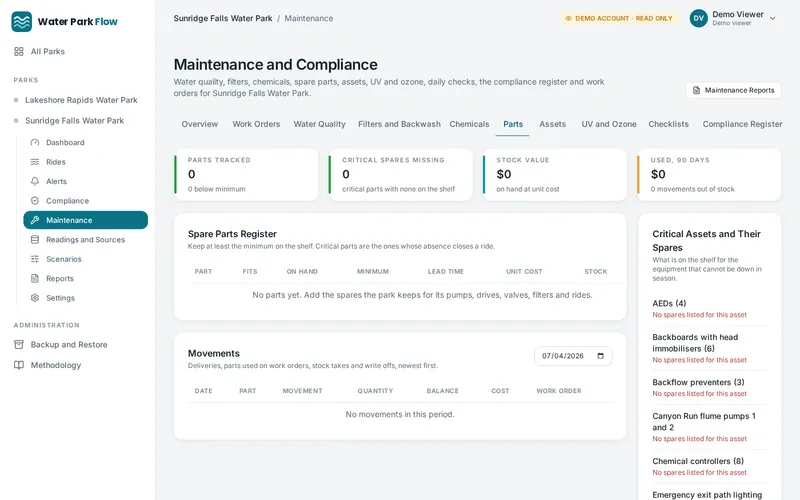Click the Water Park Flow wave logo
The image size is (800, 500).
point(21,21)
